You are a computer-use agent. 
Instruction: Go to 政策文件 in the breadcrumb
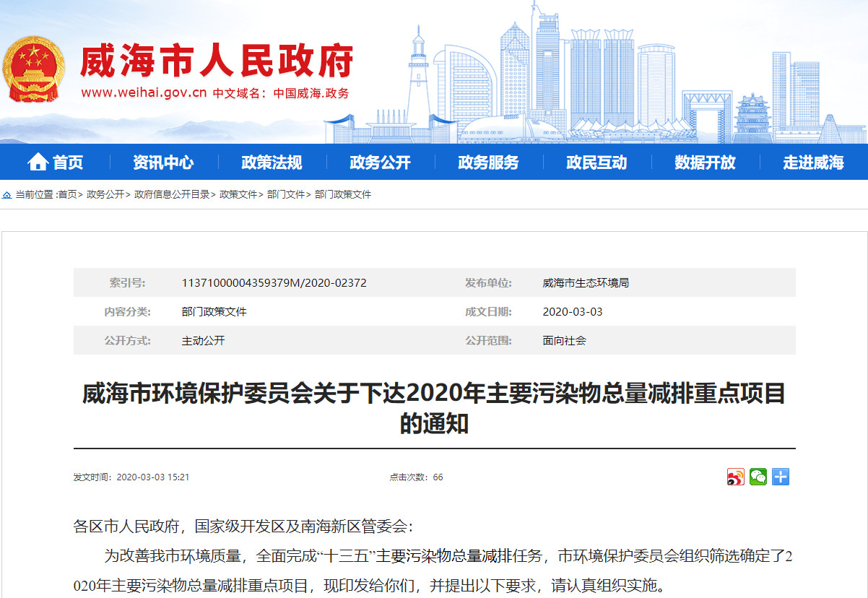tap(238, 195)
